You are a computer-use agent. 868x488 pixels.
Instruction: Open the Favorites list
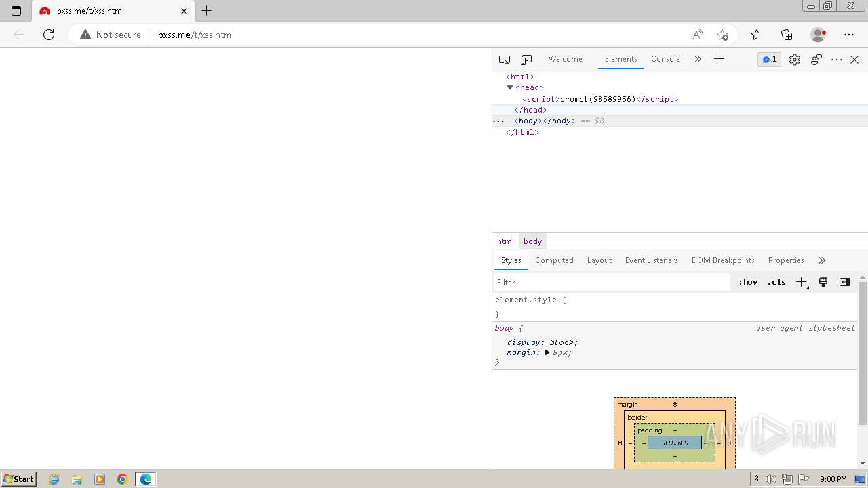tap(757, 35)
